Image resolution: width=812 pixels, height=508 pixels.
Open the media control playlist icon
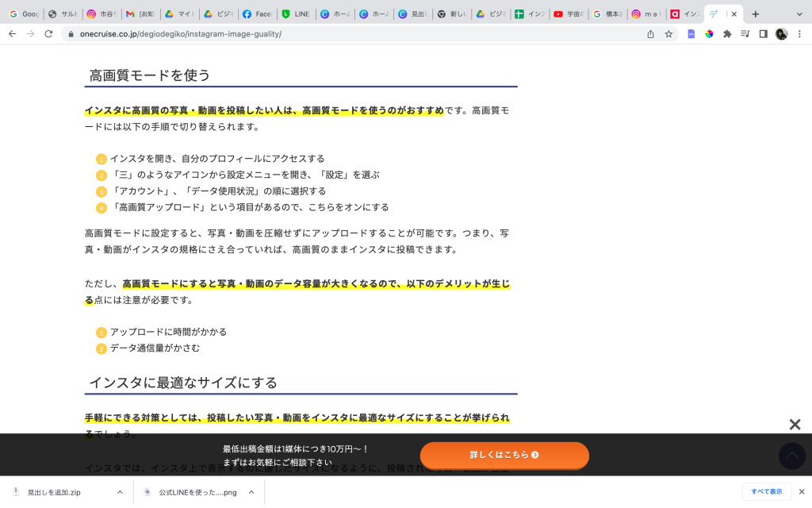pos(745,34)
